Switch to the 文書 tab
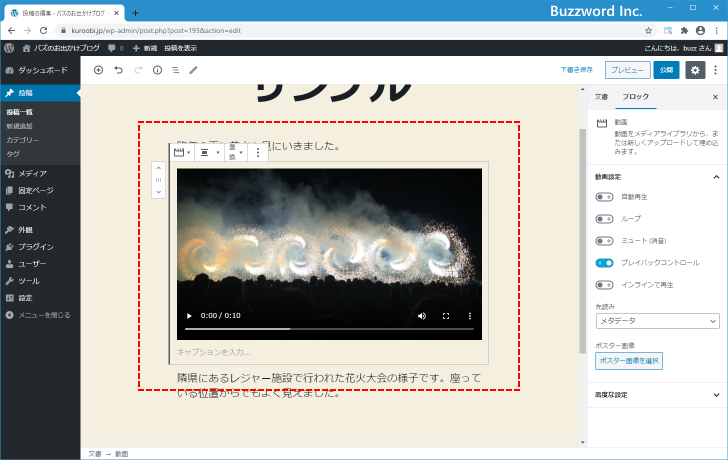The width and height of the screenshot is (728, 460). 601,97
